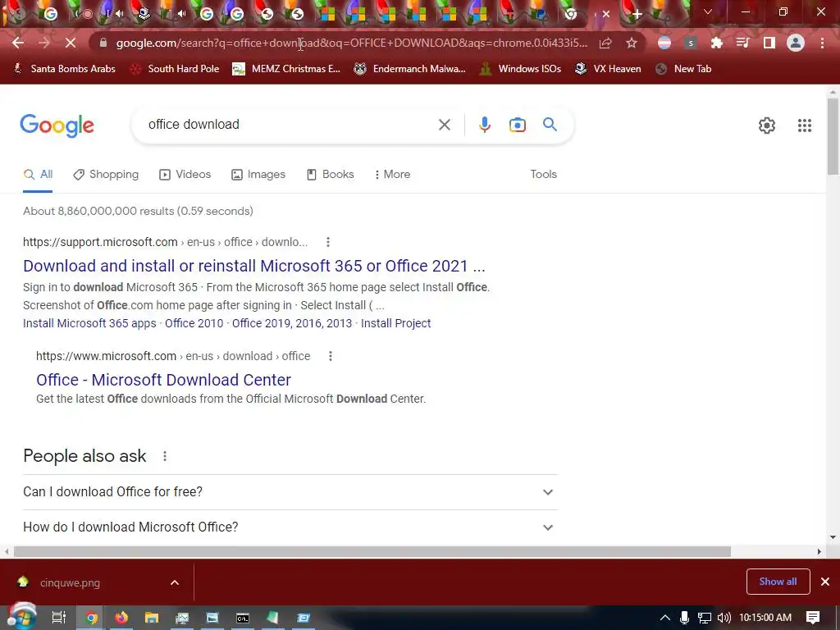Click the browser address bar URL

(x=351, y=43)
